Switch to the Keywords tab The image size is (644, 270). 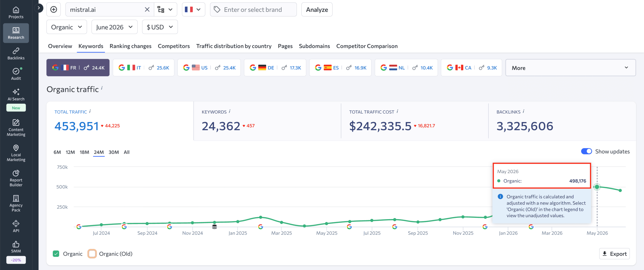coord(91,46)
